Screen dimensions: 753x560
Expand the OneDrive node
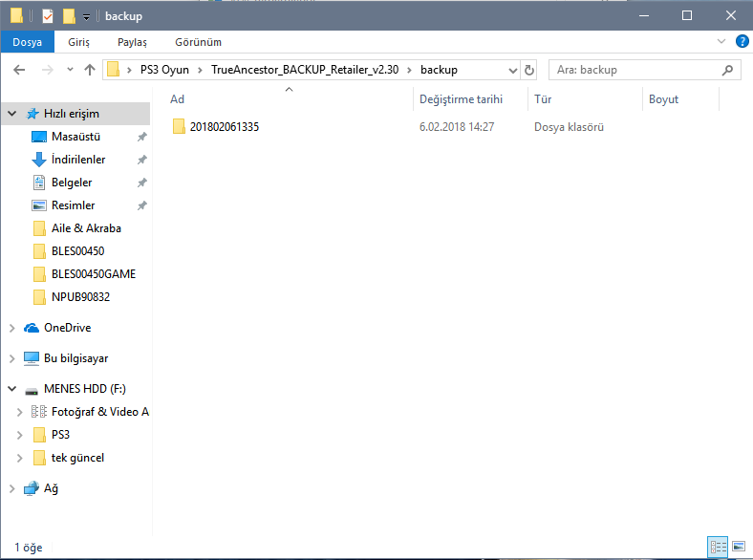click(12, 328)
